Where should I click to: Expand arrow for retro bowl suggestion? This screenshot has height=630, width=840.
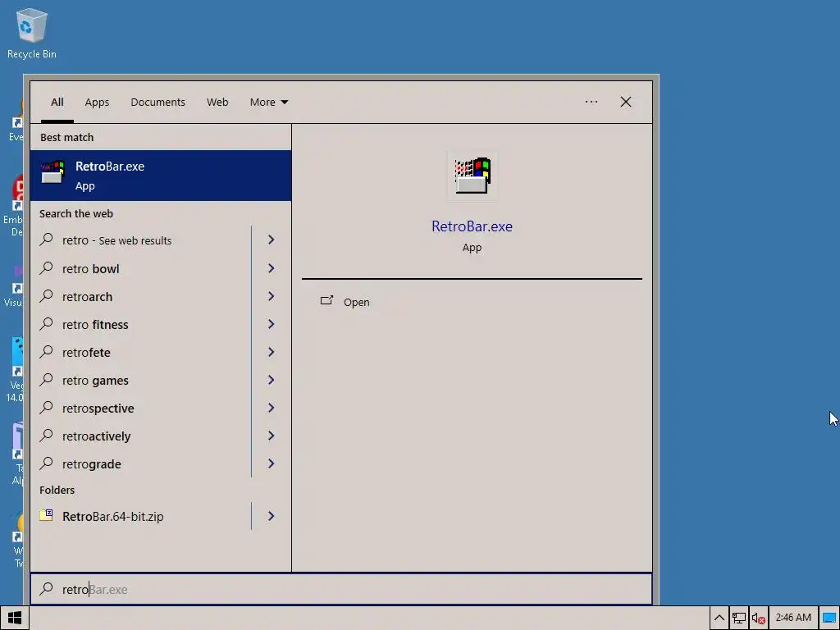[x=271, y=268]
